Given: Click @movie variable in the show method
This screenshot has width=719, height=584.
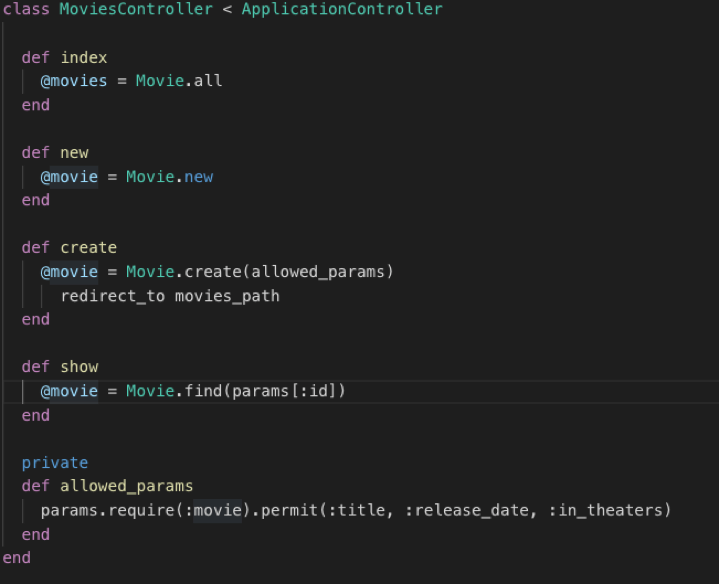Looking at the screenshot, I should click(69, 391).
